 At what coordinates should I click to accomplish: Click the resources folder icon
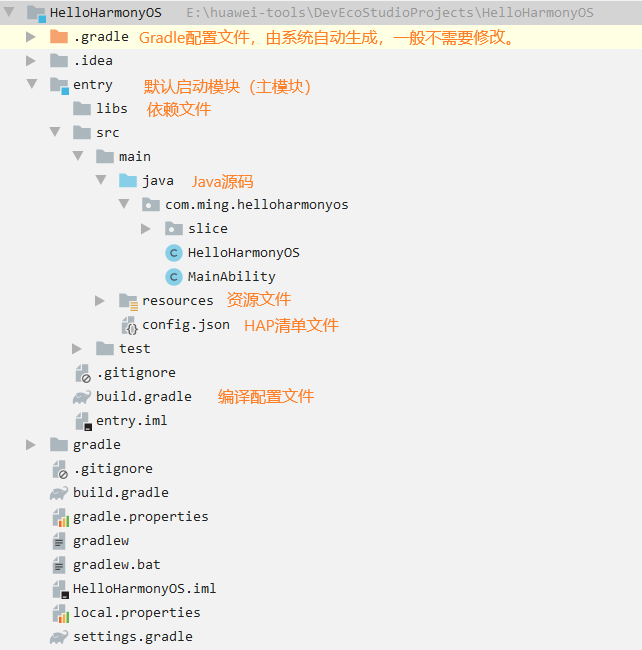click(128, 302)
